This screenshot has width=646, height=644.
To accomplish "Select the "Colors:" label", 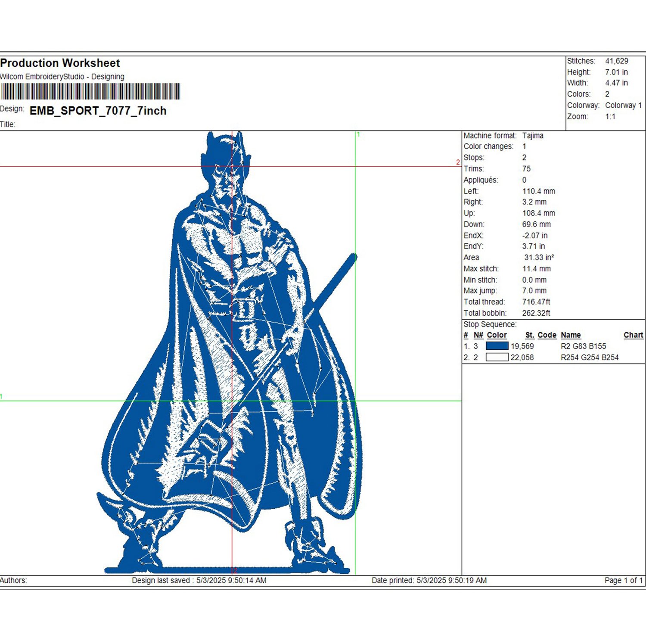I will coord(579,94).
